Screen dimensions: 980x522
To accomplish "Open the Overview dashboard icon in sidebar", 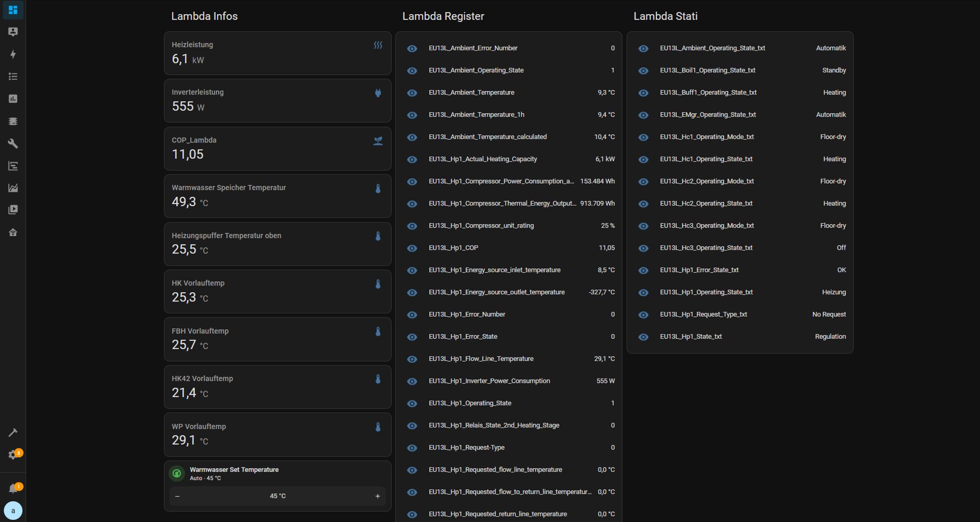I will point(13,10).
